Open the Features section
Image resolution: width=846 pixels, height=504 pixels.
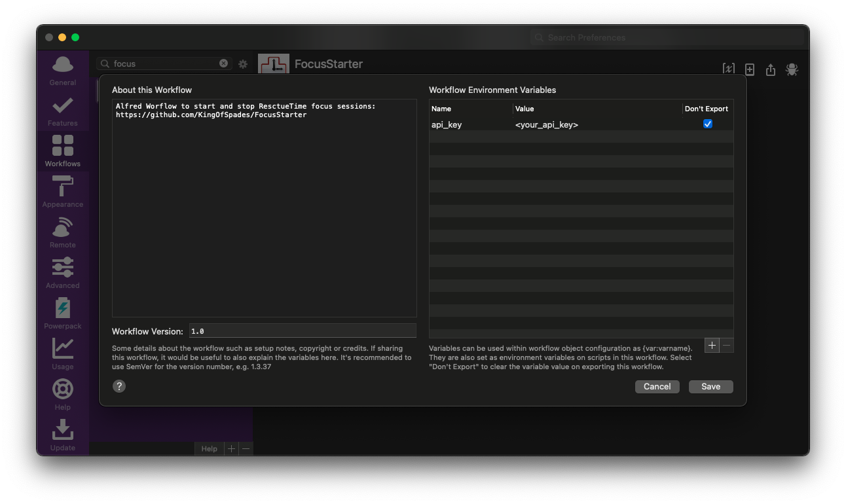[x=63, y=111]
